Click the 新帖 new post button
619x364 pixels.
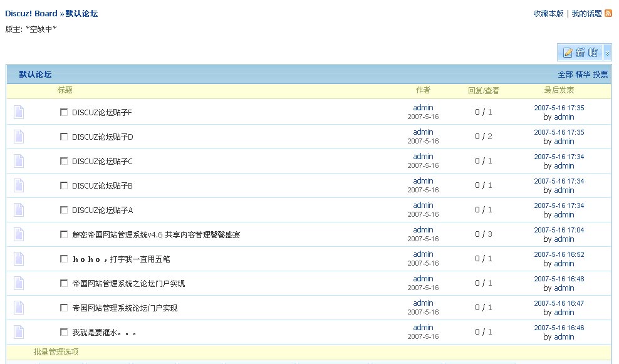(580, 53)
